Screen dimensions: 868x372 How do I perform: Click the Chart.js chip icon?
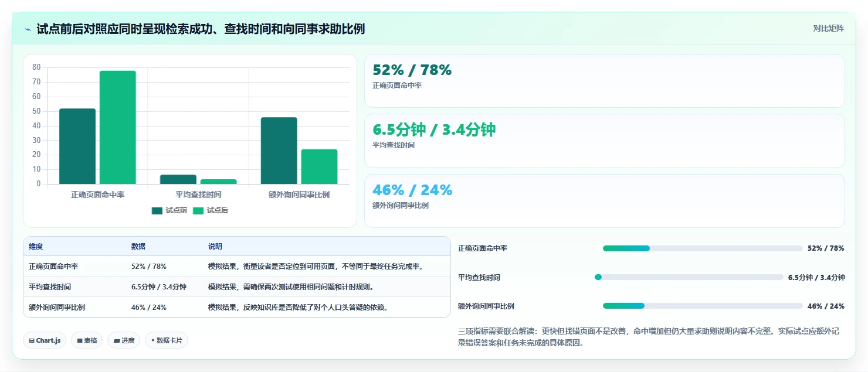32,340
